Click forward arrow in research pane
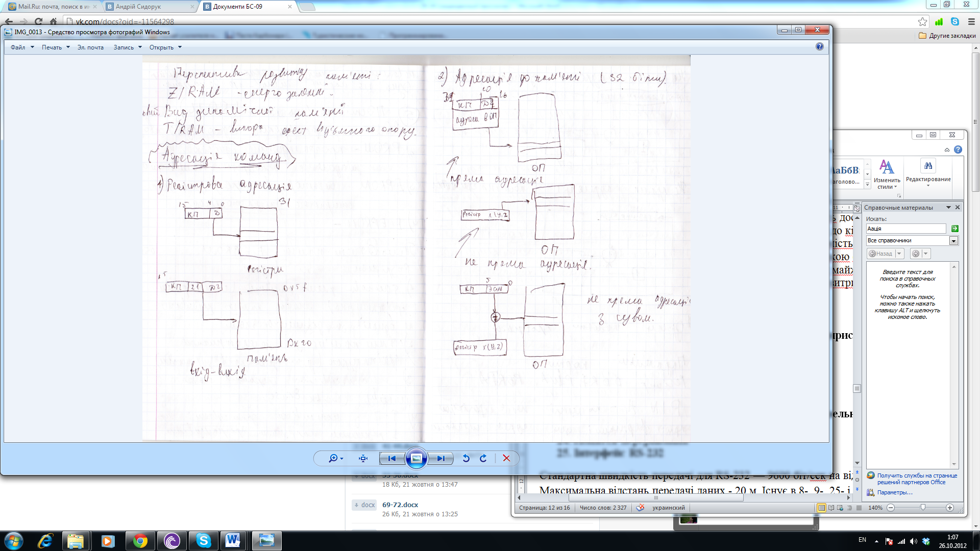The height and width of the screenshot is (551, 980). click(x=916, y=254)
